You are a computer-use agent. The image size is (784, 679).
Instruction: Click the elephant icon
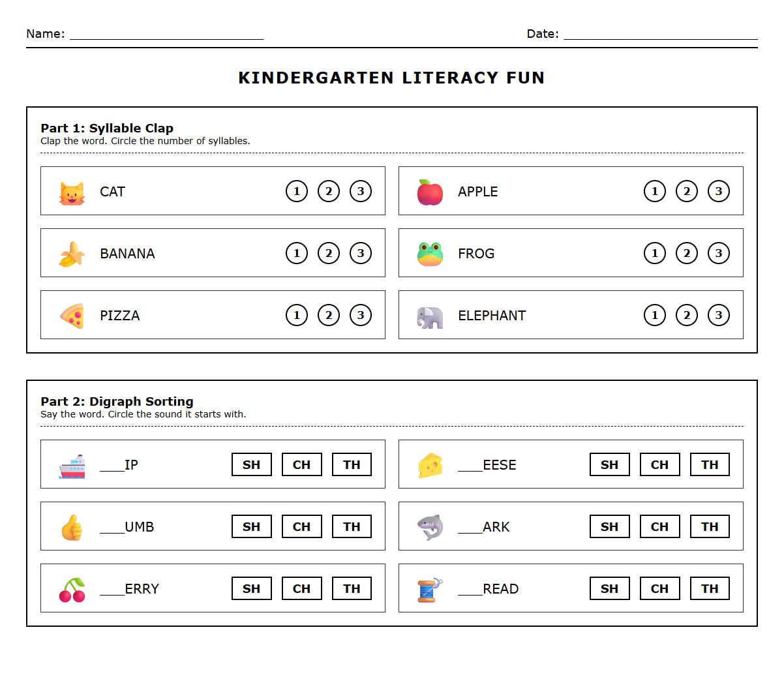(x=430, y=316)
